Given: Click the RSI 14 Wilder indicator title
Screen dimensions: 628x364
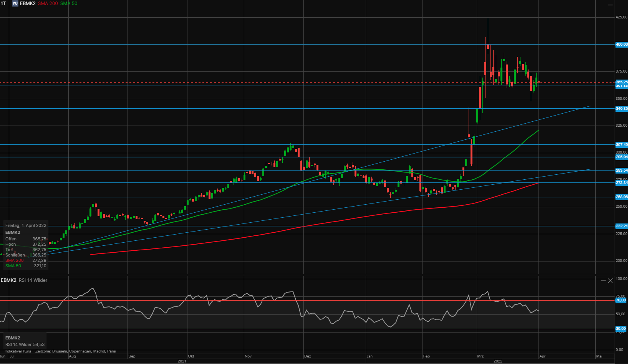Looking at the screenshot, I should (33, 280).
